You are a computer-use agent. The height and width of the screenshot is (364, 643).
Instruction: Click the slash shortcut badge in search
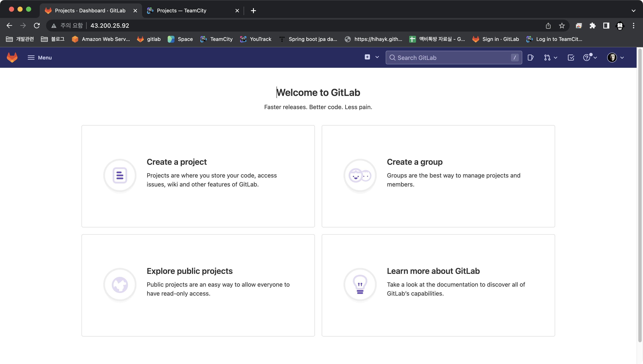click(x=514, y=58)
